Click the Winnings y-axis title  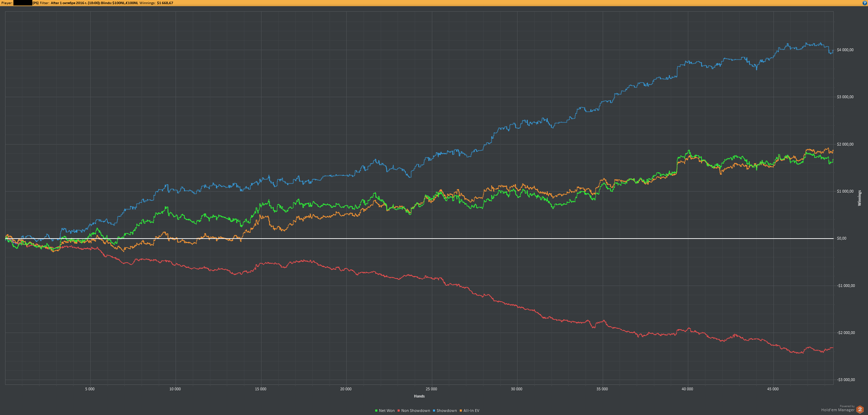coord(859,198)
